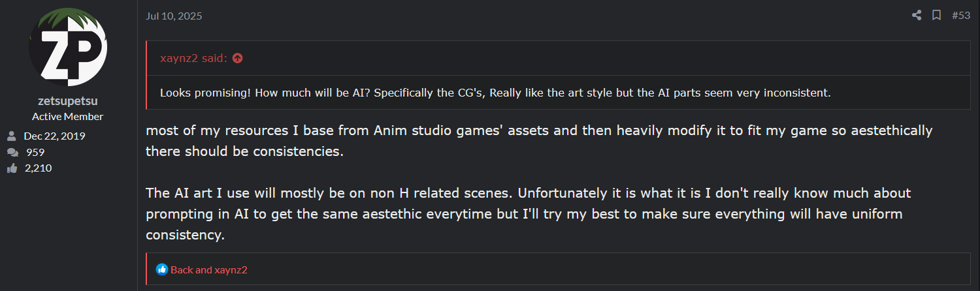980x291 pixels.
Task: Click the blue Like reaction icon
Action: point(162,269)
